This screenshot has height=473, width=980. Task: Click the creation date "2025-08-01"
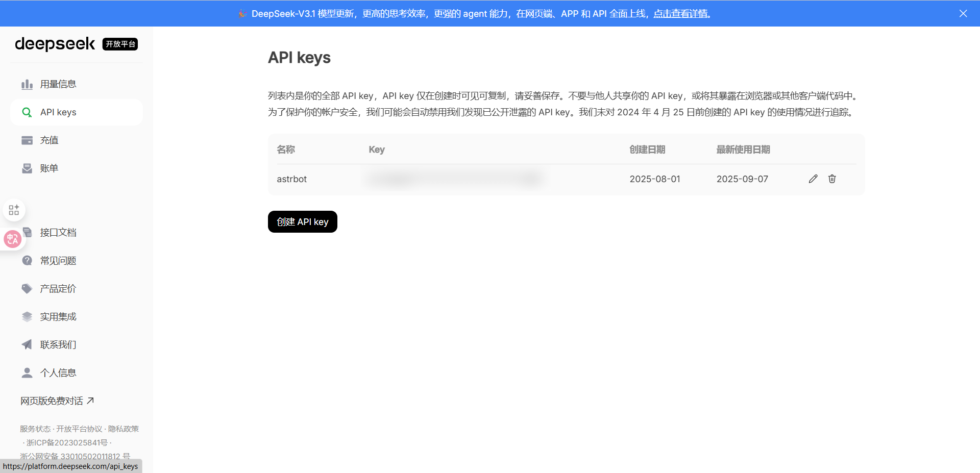coord(655,179)
